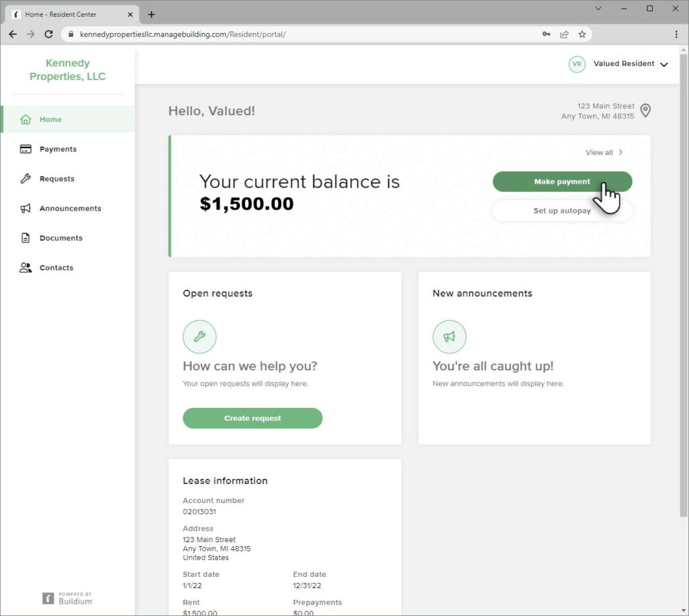This screenshot has height=616, width=689.
Task: Open the Chrome three-dot menu
Action: click(x=676, y=34)
